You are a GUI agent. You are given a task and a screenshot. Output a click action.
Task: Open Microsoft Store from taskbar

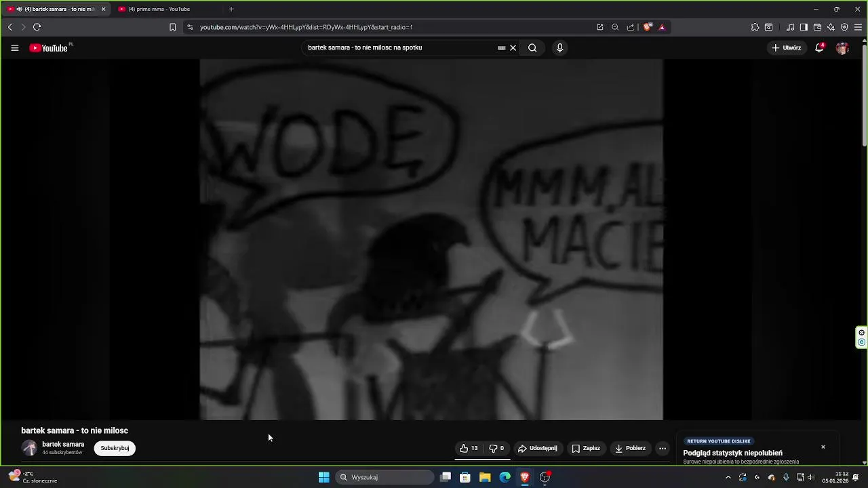tap(465, 477)
